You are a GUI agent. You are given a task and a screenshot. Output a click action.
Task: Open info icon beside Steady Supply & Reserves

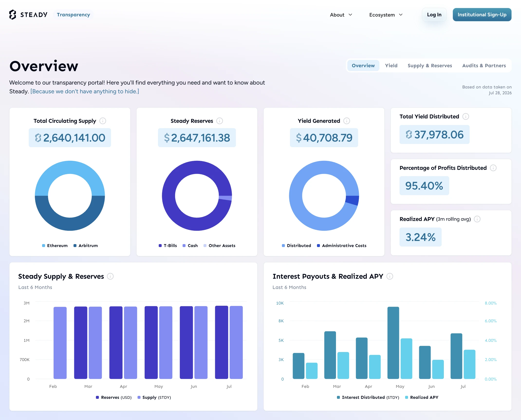pos(110,276)
